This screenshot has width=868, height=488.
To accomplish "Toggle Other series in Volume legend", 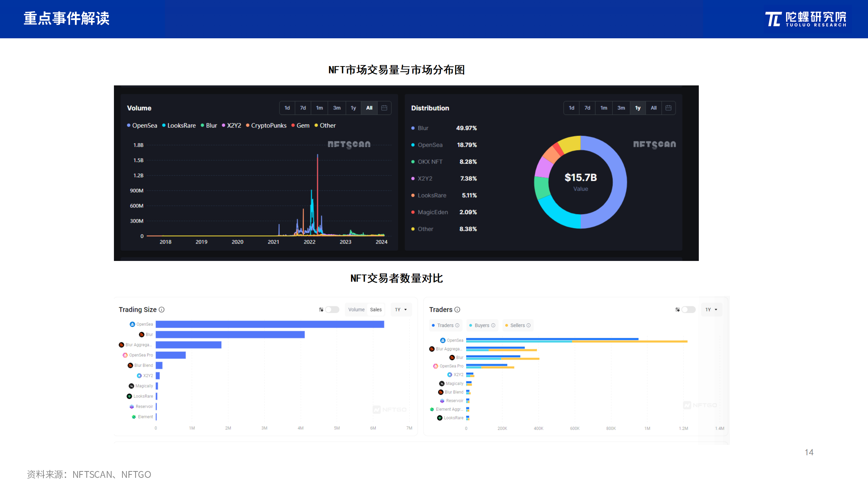I will [325, 125].
